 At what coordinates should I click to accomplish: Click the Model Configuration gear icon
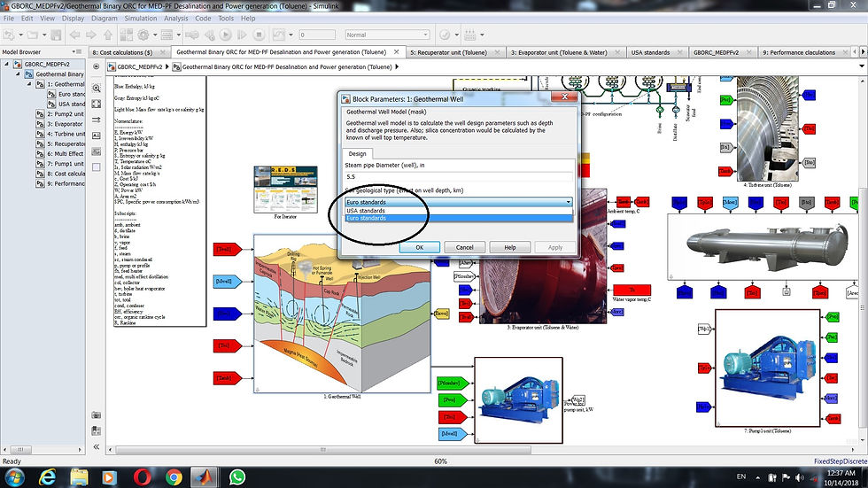point(143,35)
